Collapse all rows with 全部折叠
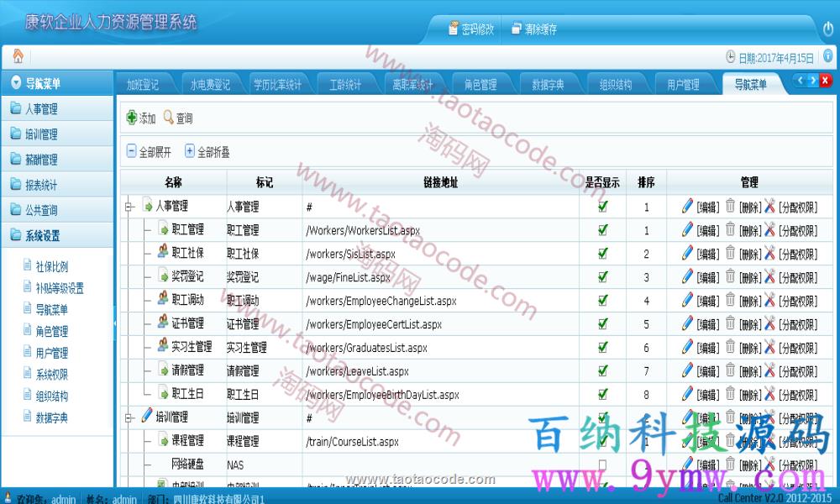Screen dimensions: 840x504 (x=207, y=152)
